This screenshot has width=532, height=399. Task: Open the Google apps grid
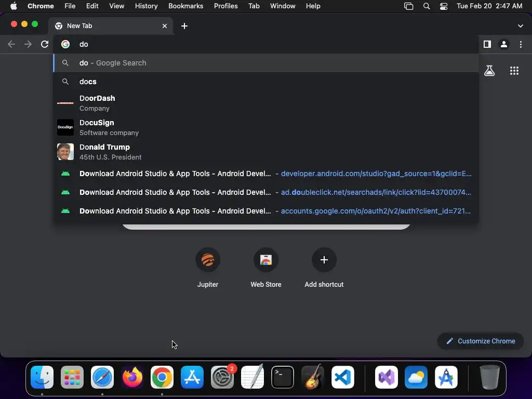tap(514, 71)
